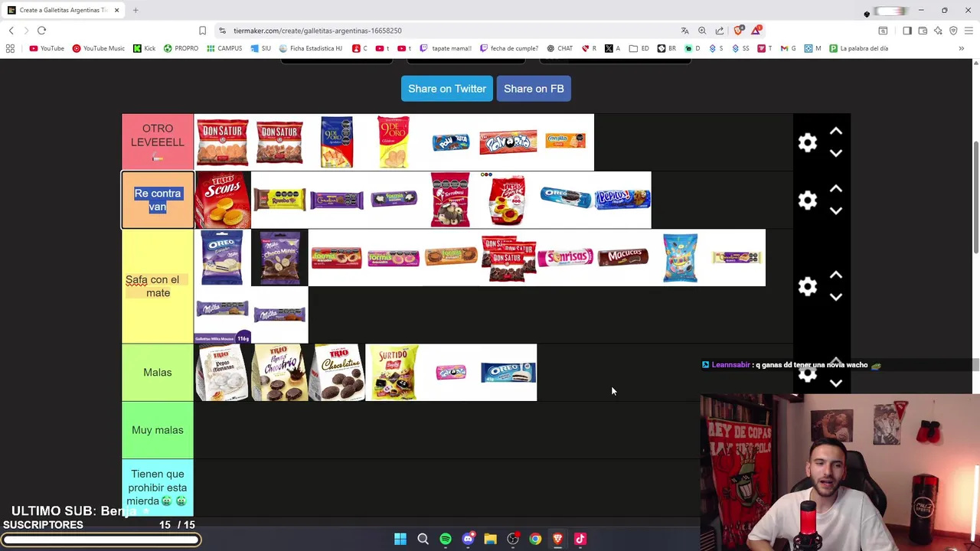Select the Polvorita red package image

click(508, 142)
